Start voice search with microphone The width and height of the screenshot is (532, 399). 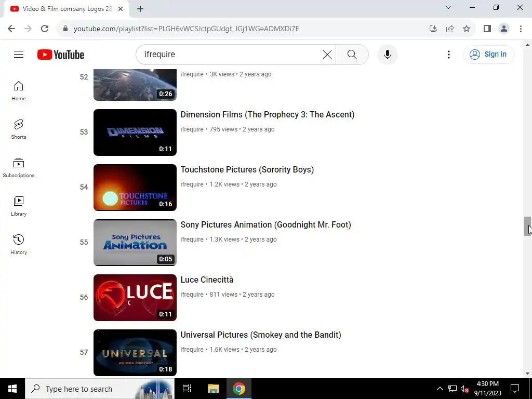point(388,54)
